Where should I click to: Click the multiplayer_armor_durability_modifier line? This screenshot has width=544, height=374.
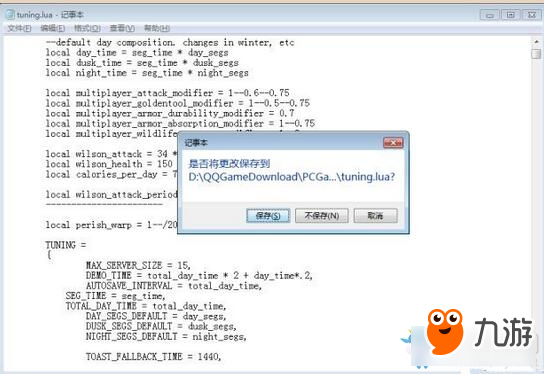pos(170,113)
